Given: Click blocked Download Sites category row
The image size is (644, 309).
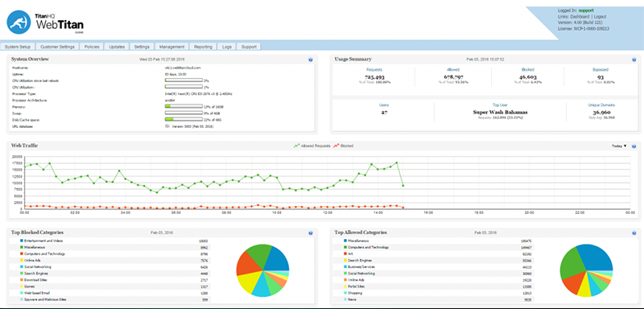Looking at the screenshot, I should click(110, 280).
